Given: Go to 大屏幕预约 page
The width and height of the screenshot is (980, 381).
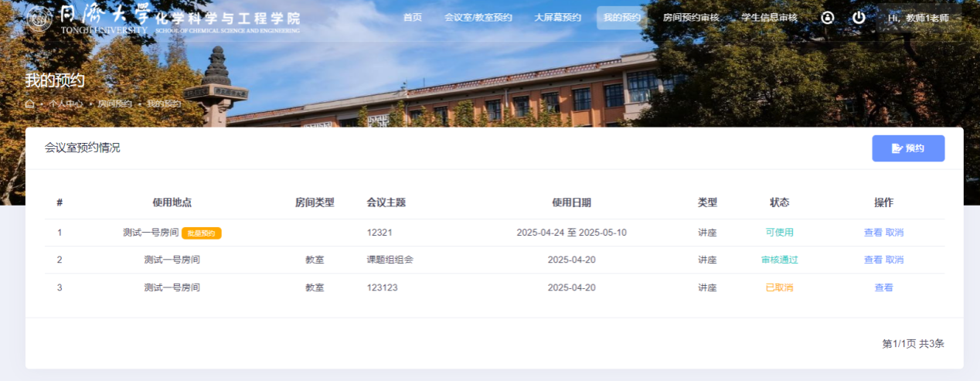Looking at the screenshot, I should pyautogui.click(x=557, y=17).
